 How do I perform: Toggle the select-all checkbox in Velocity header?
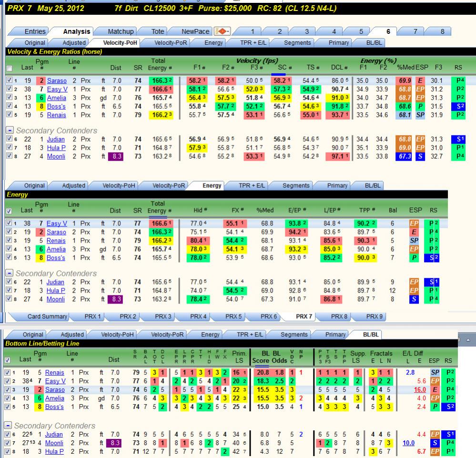tap(10, 68)
